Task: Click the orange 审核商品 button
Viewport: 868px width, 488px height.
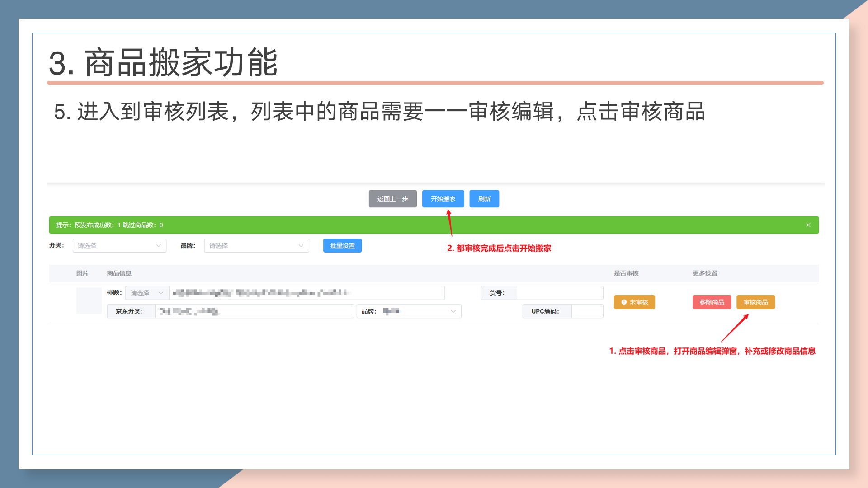Action: pos(755,302)
